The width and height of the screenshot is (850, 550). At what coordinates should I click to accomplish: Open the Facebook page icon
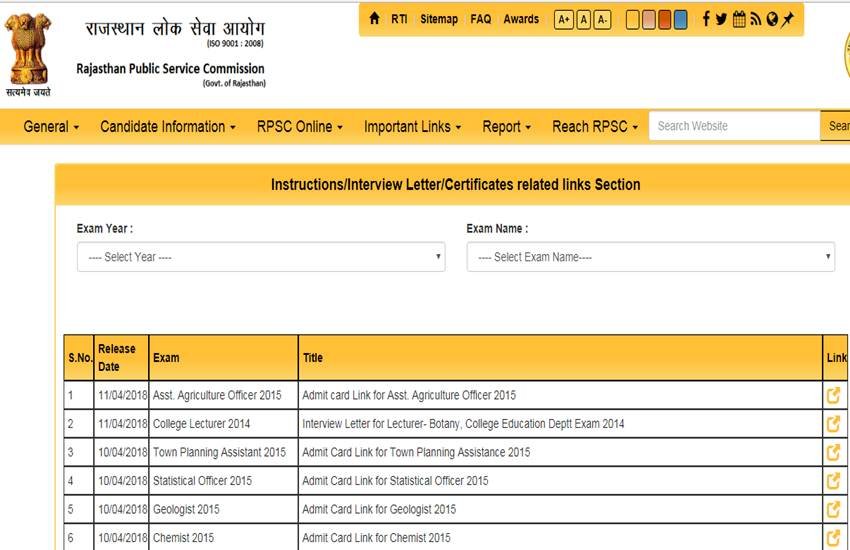(707, 19)
